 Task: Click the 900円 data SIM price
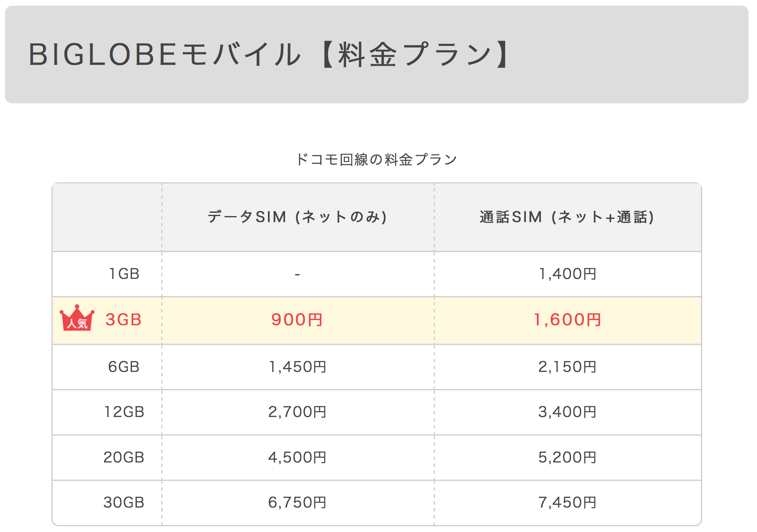tap(297, 320)
